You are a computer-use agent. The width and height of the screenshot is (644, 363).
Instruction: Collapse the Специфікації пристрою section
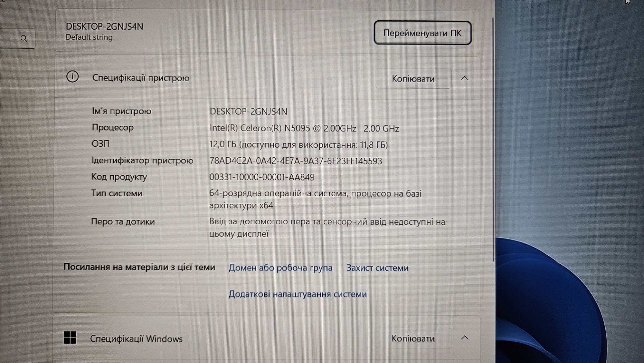(464, 78)
